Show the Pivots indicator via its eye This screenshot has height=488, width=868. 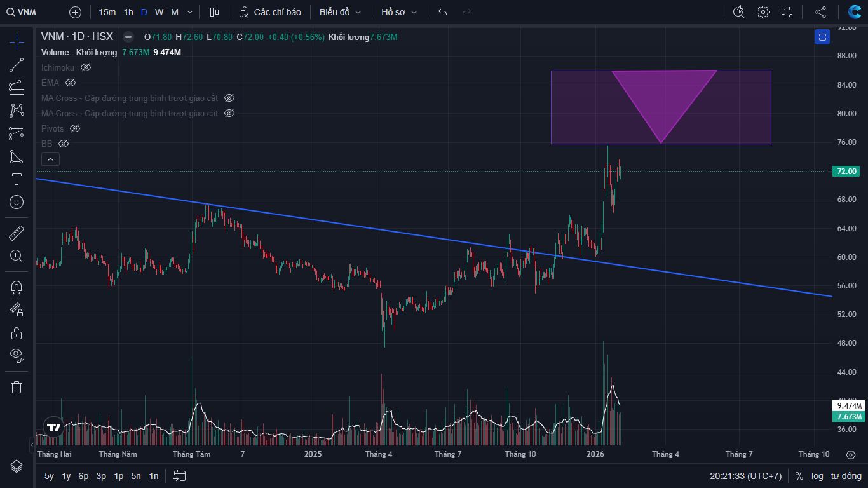(75, 128)
